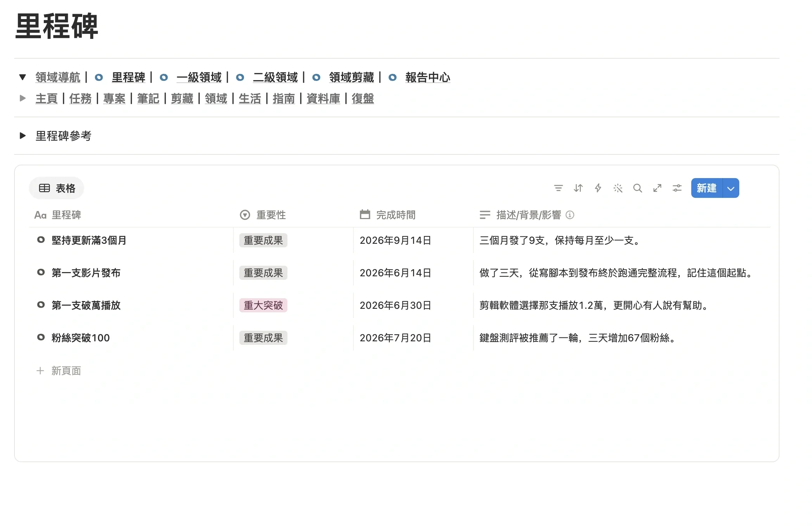The height and width of the screenshot is (530, 812).
Task: Collapse the 領域導航 toggle triangle
Action: tap(23, 77)
